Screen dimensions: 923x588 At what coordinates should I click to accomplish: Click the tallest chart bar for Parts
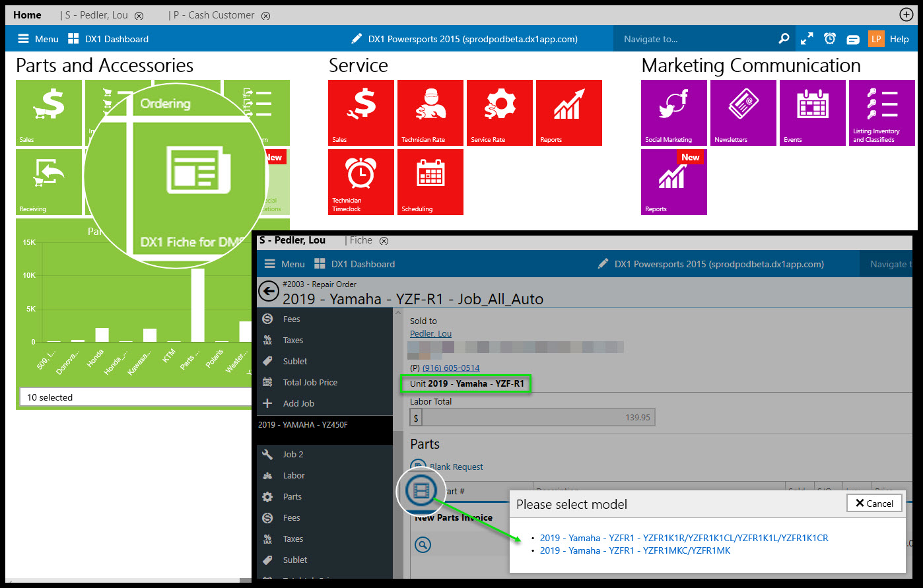[197, 305]
